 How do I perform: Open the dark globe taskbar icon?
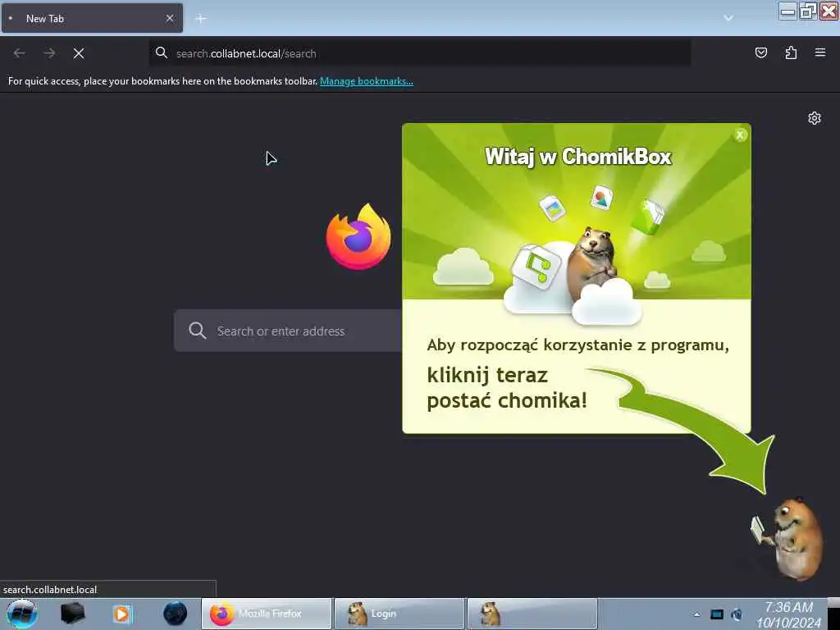pos(176,614)
